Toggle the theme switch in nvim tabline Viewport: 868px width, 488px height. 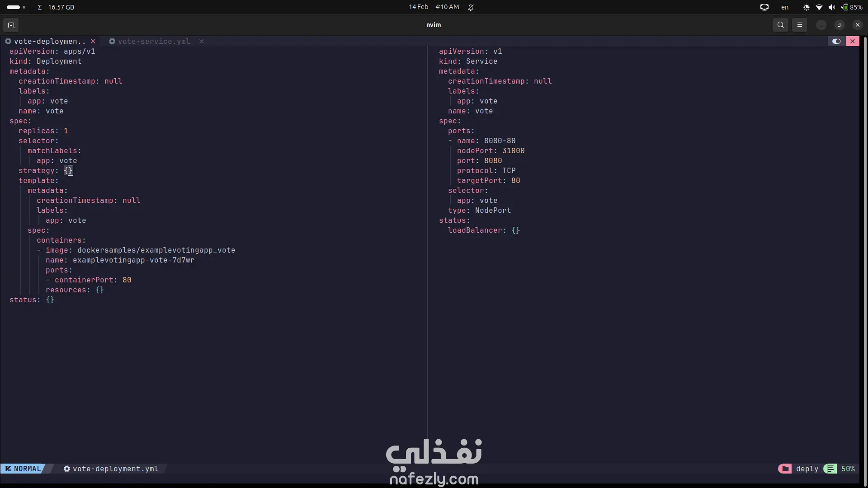pyautogui.click(x=836, y=41)
